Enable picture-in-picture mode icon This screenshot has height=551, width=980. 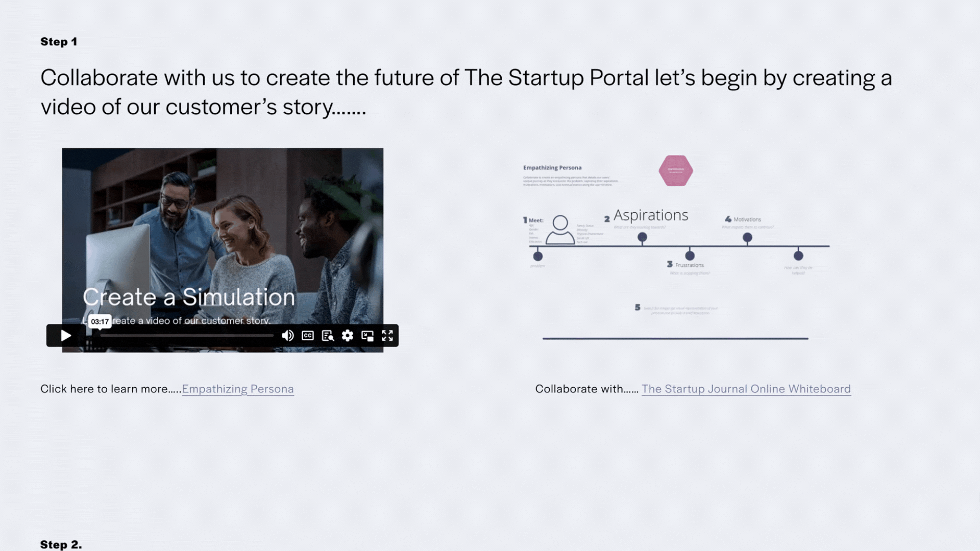pos(367,336)
